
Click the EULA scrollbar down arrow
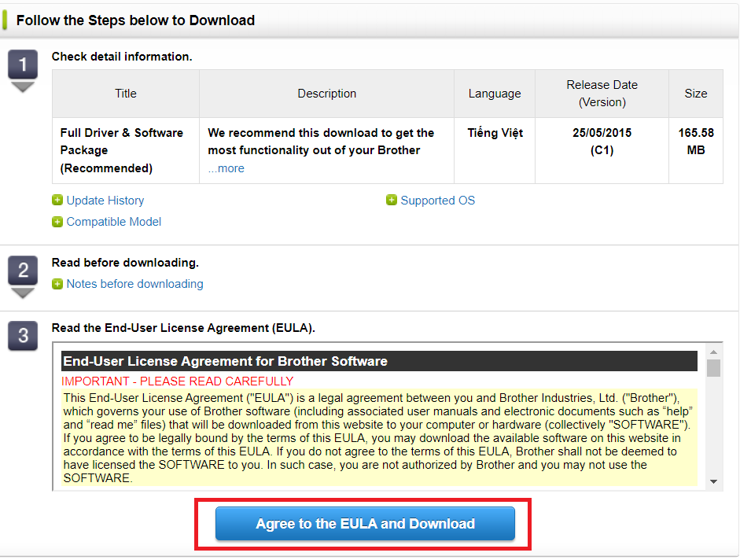point(713,481)
